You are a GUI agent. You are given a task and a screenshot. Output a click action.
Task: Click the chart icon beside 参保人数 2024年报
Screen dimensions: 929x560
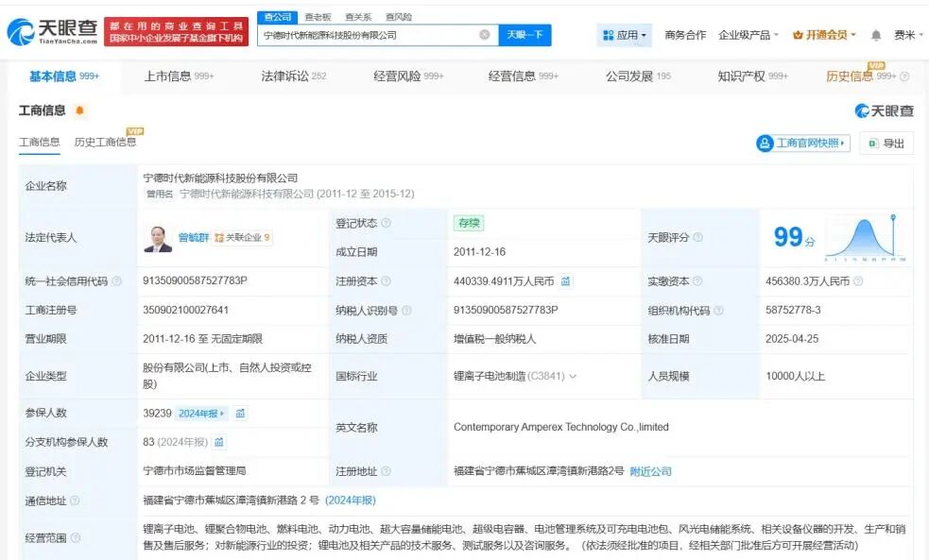[241, 414]
